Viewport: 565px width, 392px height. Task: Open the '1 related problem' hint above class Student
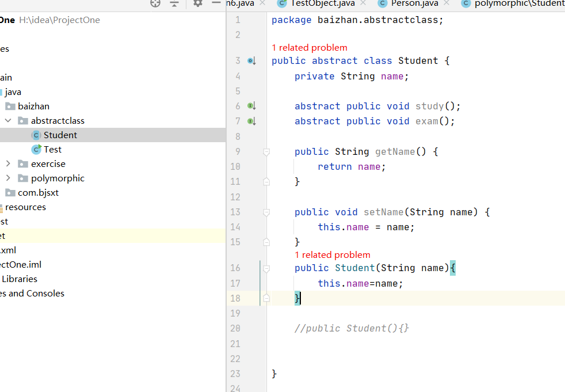[310, 48]
